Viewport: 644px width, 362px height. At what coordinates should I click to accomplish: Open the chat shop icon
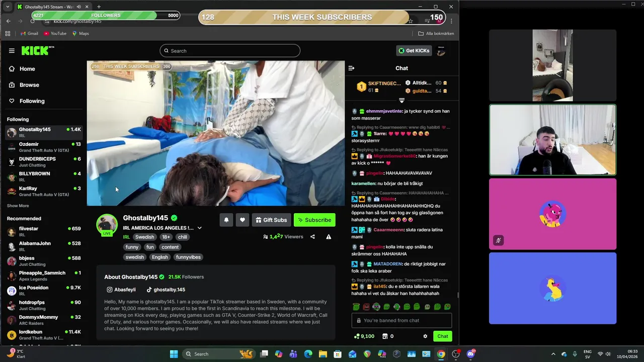385,336
